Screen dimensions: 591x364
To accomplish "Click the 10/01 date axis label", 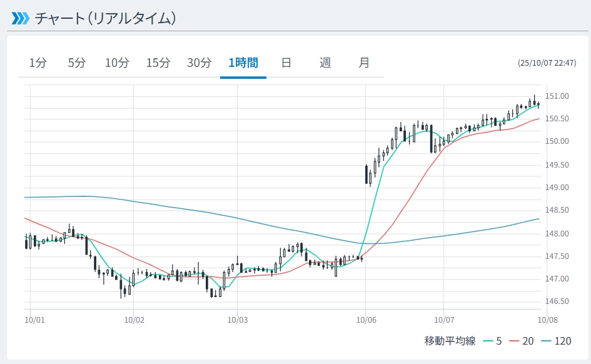I will 34,320.
